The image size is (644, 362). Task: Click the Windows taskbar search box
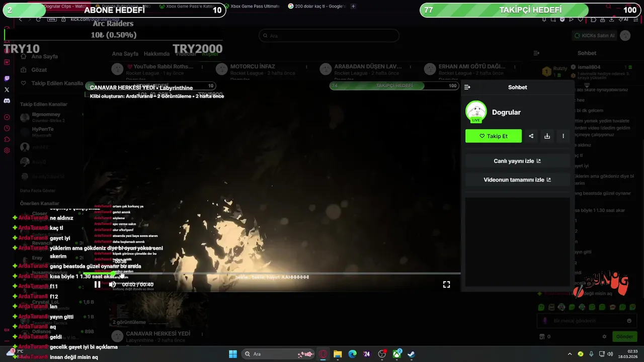click(x=278, y=354)
